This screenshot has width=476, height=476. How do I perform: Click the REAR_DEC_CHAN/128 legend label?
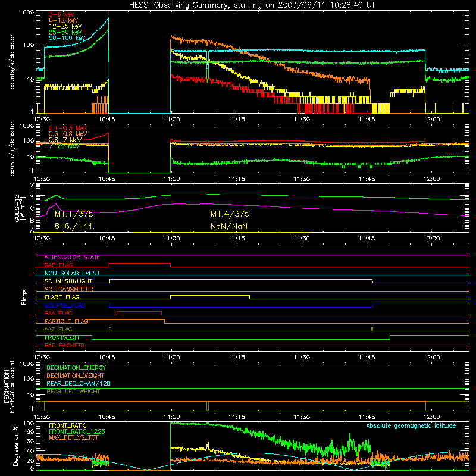pos(79,384)
